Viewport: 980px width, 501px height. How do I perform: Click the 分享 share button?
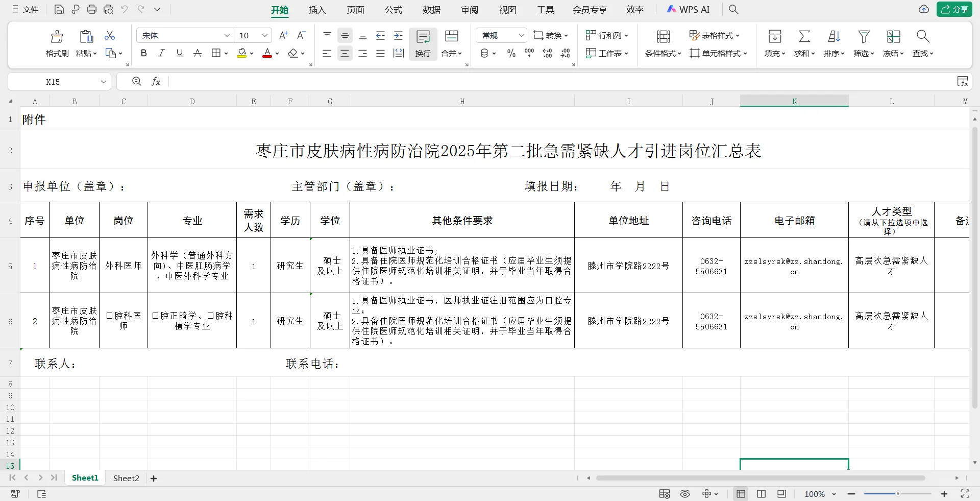pos(955,9)
